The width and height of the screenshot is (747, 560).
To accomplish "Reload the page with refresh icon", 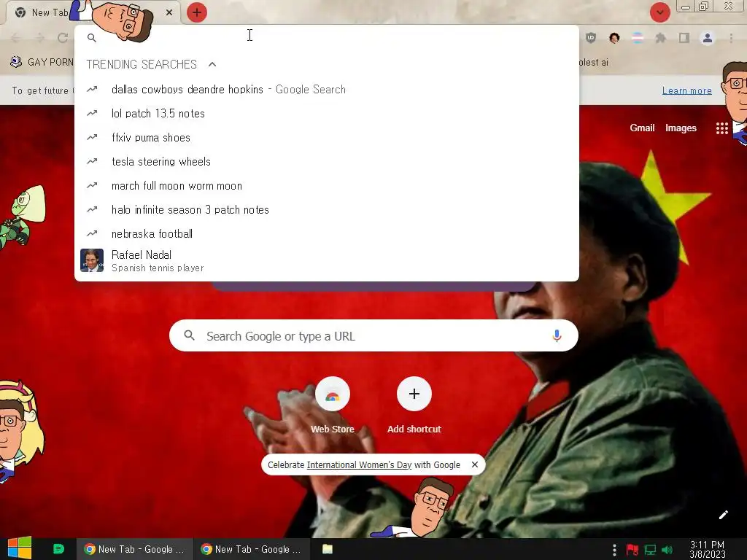I will [x=63, y=38].
